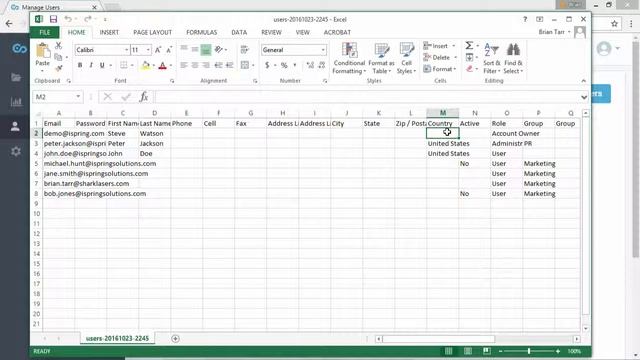Click the zoom slider handle
The width and height of the screenshot is (640, 360).
click(529, 351)
